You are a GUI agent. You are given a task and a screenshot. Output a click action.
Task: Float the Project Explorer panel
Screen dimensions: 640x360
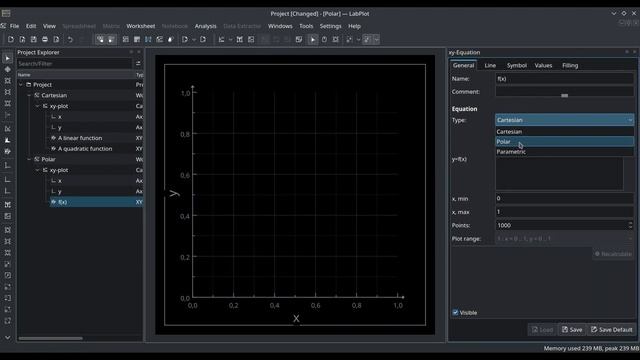(131, 52)
